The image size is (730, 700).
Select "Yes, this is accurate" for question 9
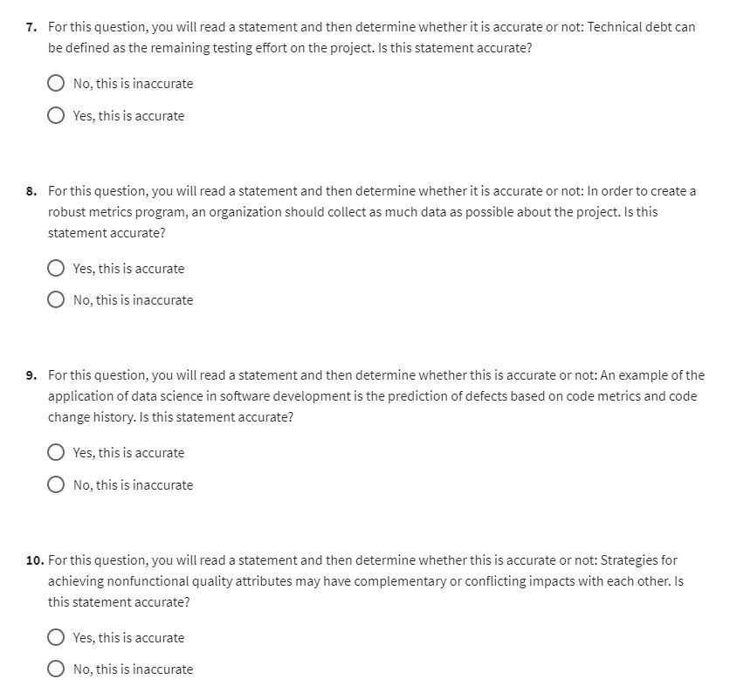(56, 452)
